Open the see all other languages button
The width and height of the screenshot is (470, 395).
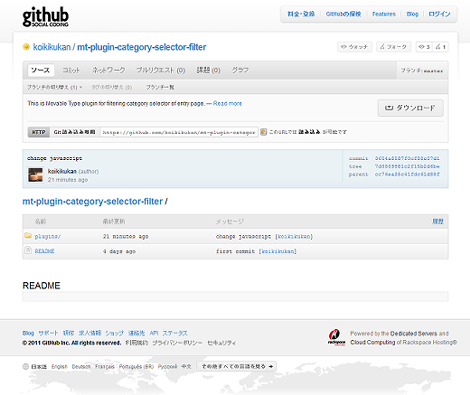[237, 366]
